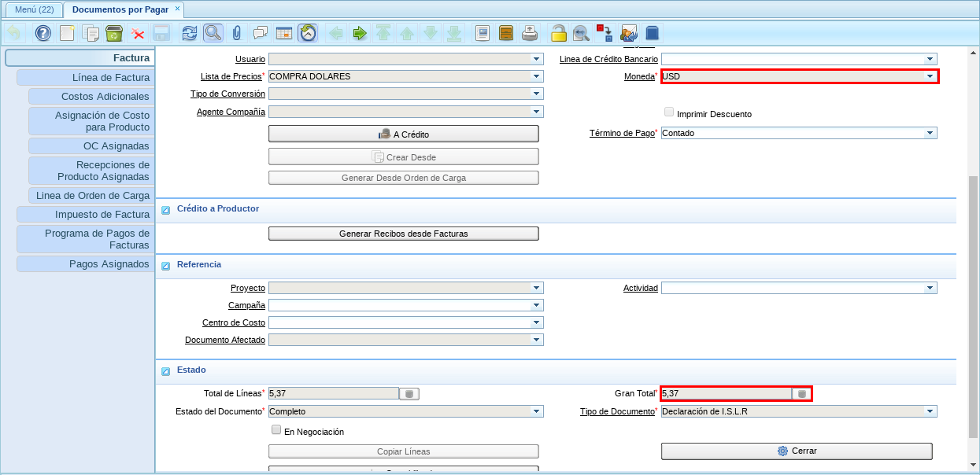Toggle the Imprimir Descuento checkbox

669,112
